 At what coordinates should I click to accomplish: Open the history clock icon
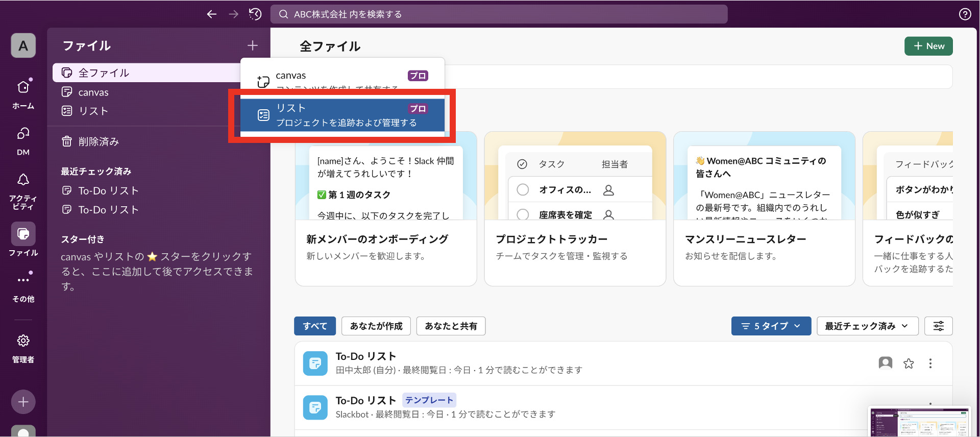255,14
